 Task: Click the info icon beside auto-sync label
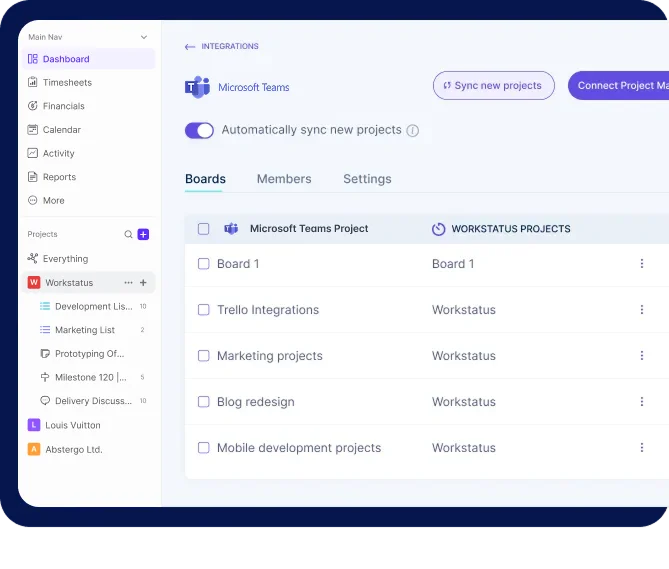pyautogui.click(x=413, y=131)
